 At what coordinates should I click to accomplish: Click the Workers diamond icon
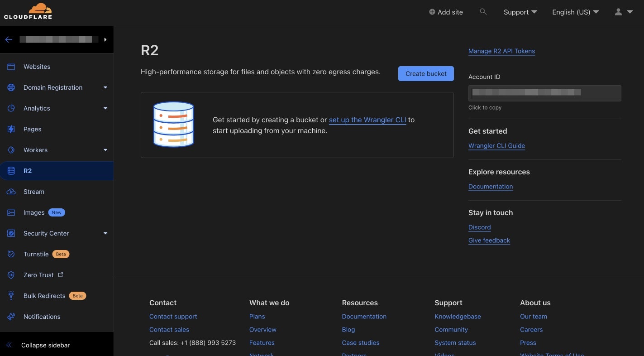coord(11,150)
